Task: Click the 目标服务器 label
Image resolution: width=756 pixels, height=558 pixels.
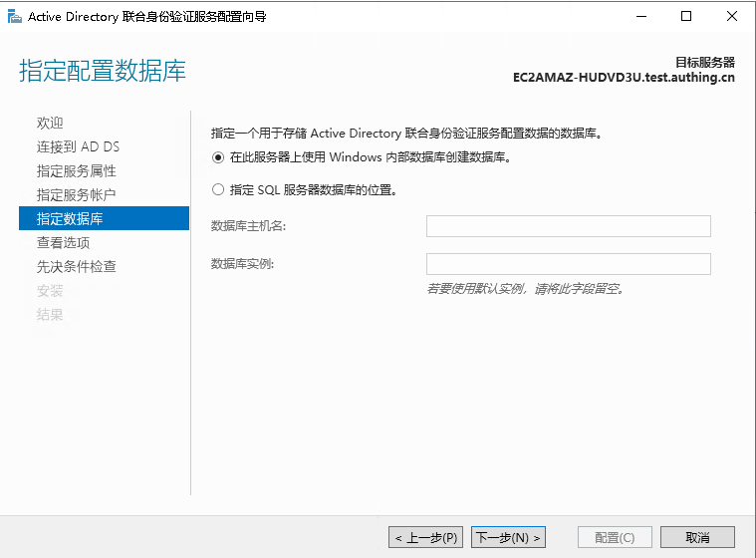Action: click(x=705, y=62)
